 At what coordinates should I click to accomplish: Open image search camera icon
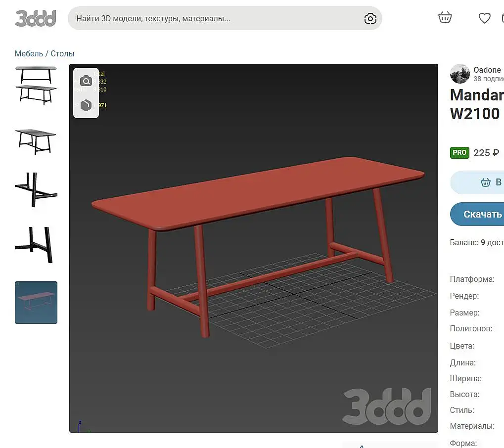click(370, 19)
